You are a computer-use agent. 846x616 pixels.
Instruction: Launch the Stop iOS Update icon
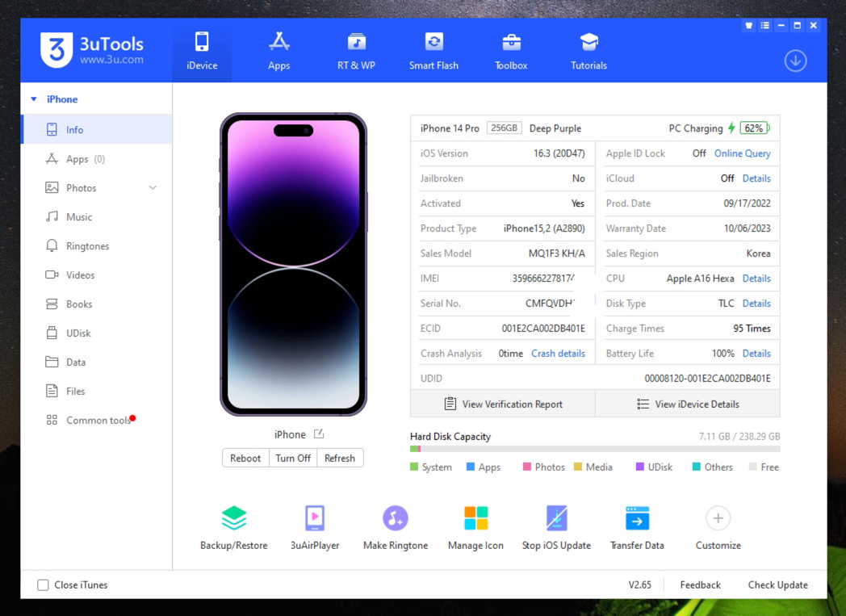pyautogui.click(x=556, y=518)
